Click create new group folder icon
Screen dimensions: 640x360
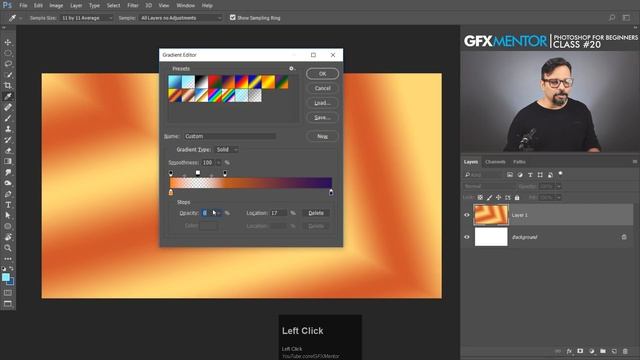point(603,351)
